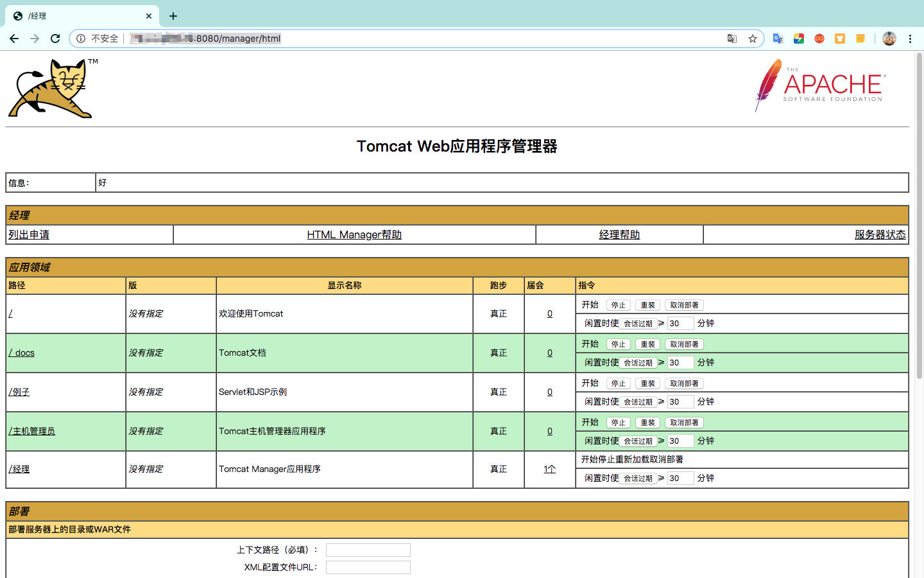Click the 上下文路径（必填） input field
This screenshot has height=578, width=924.
368,550
